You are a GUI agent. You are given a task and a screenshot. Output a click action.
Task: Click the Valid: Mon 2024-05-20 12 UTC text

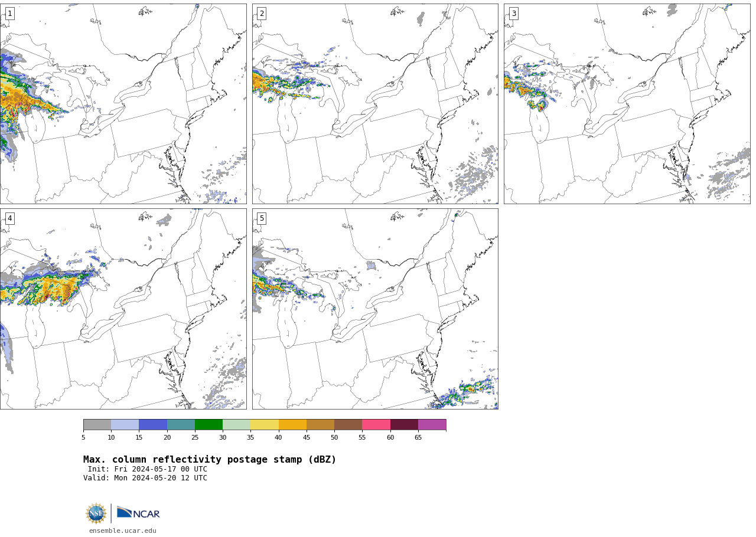pos(145,479)
